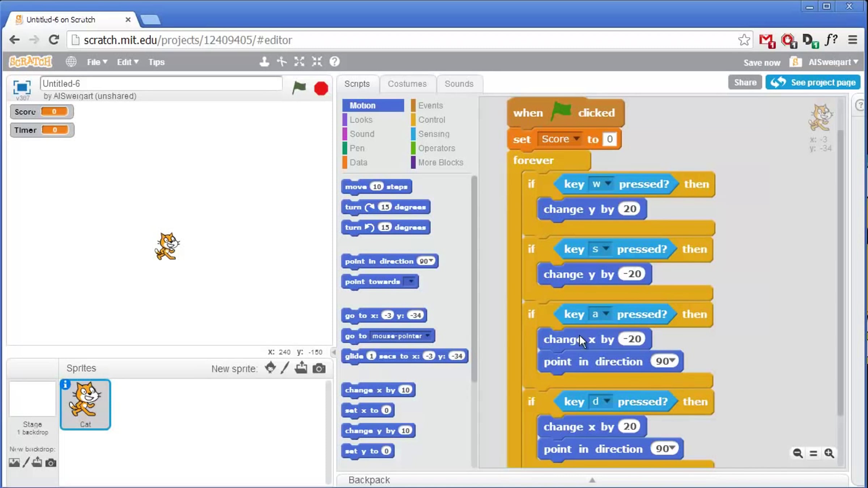This screenshot has height=488, width=868.
Task: Open the File menu
Action: (97, 62)
